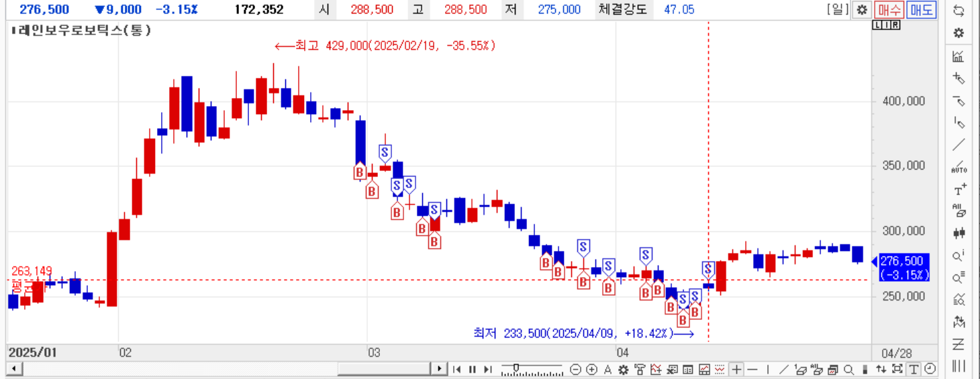
Task: Click the magnifier over chart icon
Action: (x=959, y=300)
